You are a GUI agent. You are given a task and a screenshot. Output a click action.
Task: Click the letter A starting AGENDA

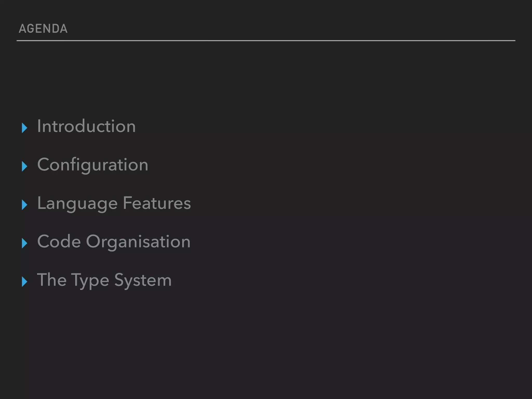[22, 29]
